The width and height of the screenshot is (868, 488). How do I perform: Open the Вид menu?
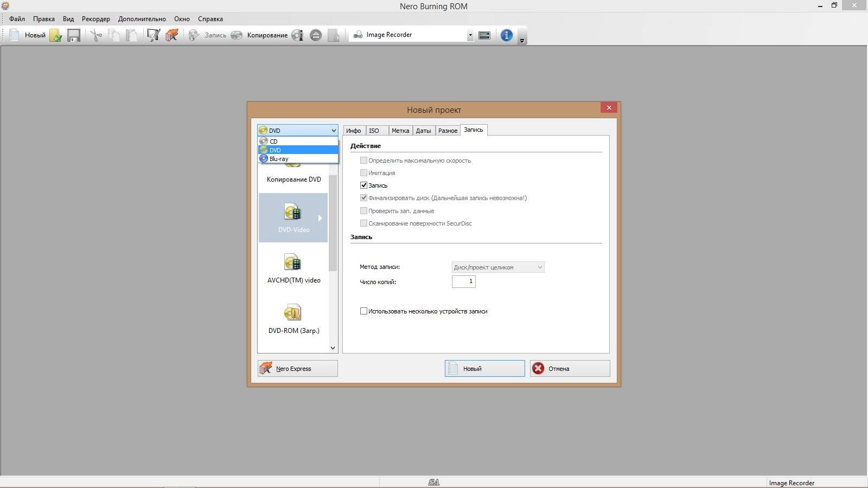point(68,18)
